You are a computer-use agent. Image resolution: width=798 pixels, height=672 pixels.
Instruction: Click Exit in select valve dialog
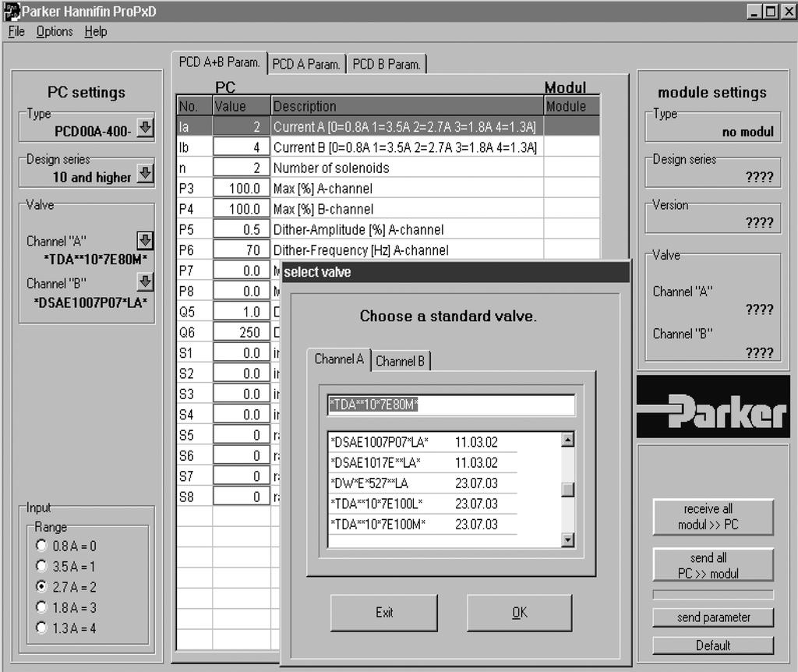click(383, 613)
